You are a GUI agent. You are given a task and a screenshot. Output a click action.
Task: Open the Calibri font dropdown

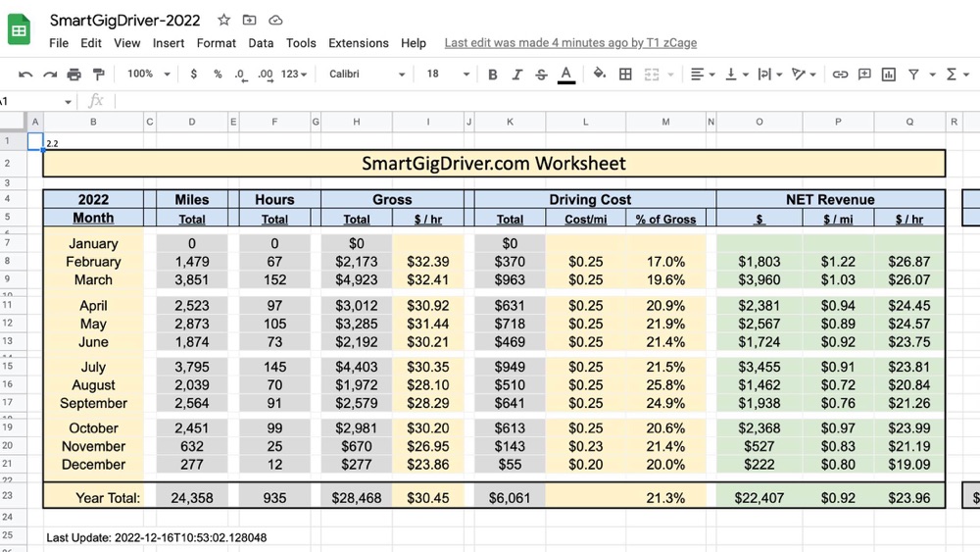[x=367, y=74]
